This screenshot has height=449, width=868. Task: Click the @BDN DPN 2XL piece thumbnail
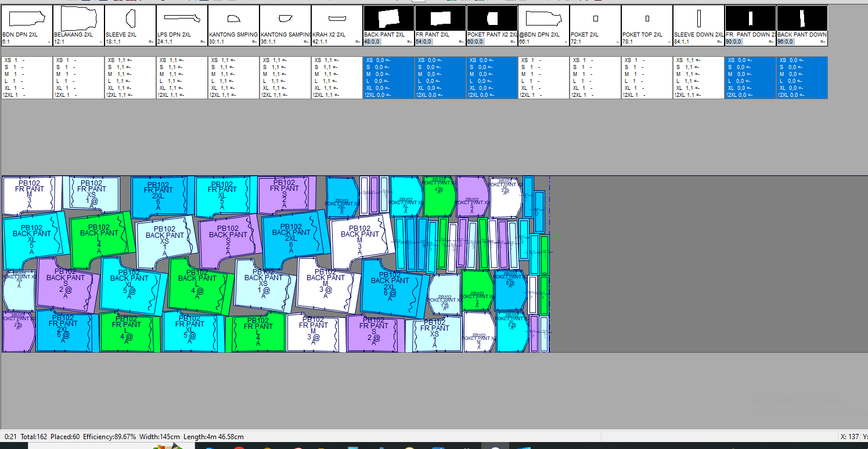click(543, 20)
